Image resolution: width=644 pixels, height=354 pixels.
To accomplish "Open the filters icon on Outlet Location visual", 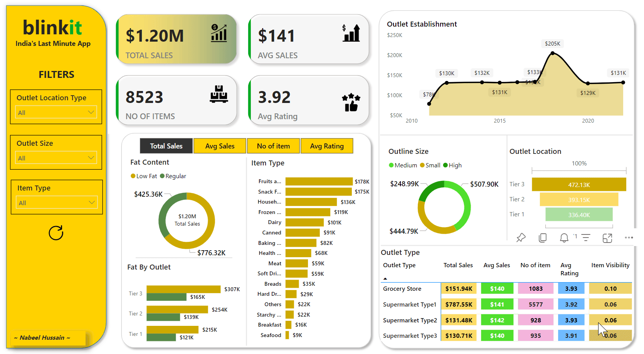I will click(x=586, y=238).
